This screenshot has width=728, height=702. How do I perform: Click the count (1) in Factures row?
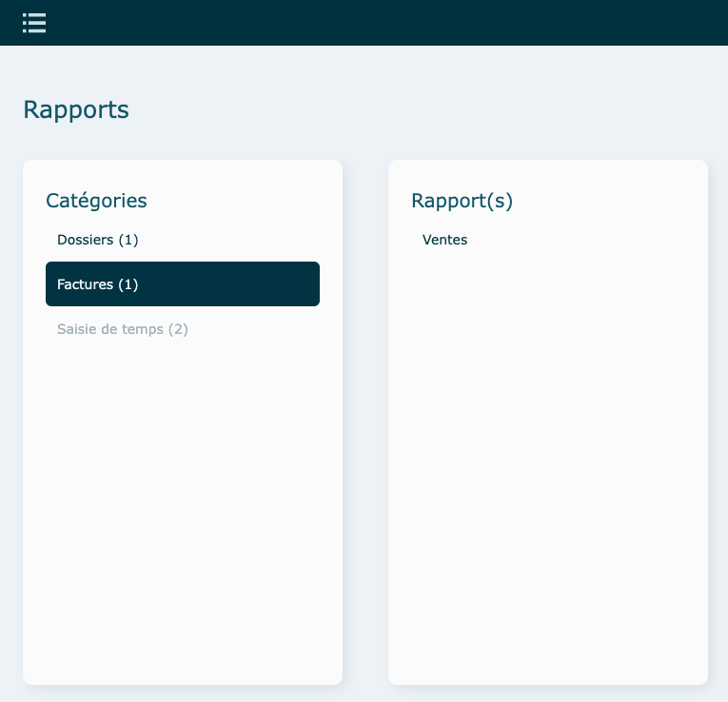(x=128, y=284)
